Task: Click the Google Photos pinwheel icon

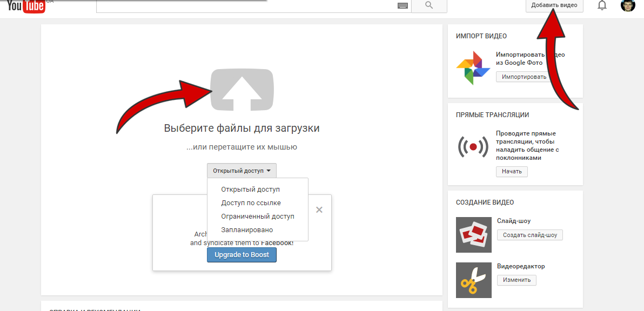Action: (473, 68)
